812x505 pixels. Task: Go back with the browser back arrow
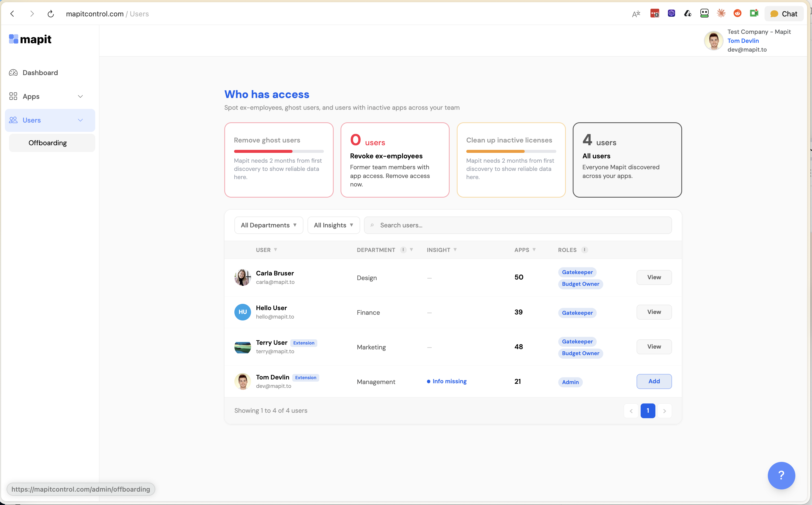click(x=12, y=14)
